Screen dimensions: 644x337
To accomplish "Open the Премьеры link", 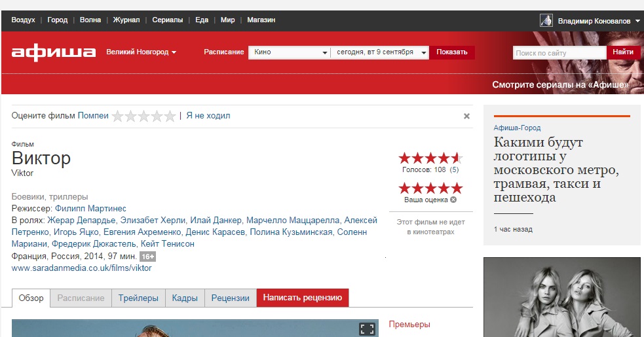I will coord(409,325).
